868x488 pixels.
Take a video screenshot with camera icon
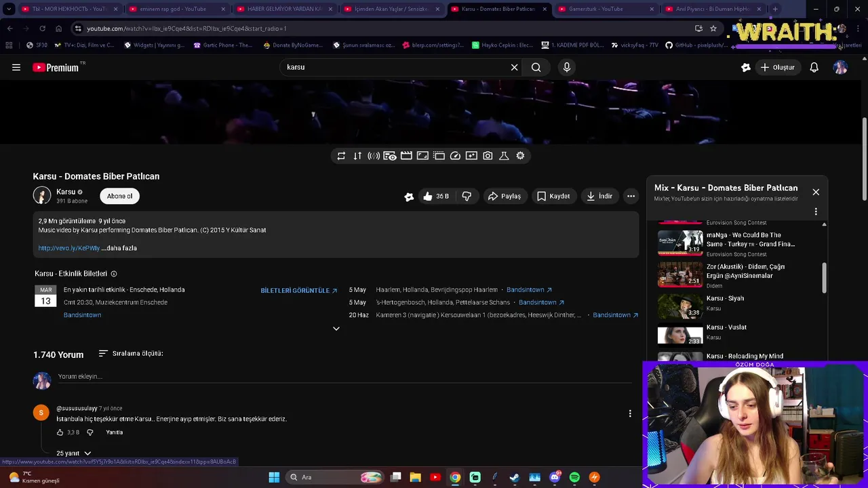click(488, 156)
